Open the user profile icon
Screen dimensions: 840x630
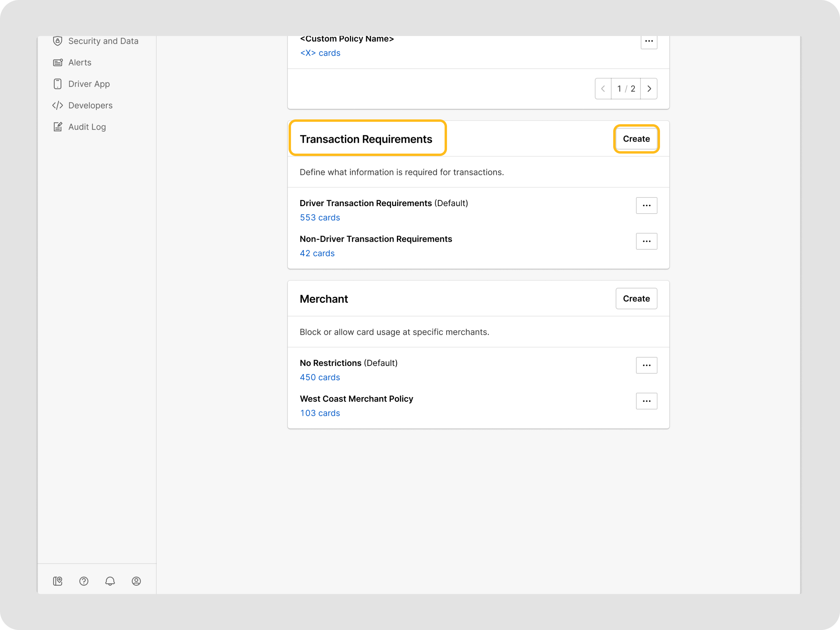136,581
